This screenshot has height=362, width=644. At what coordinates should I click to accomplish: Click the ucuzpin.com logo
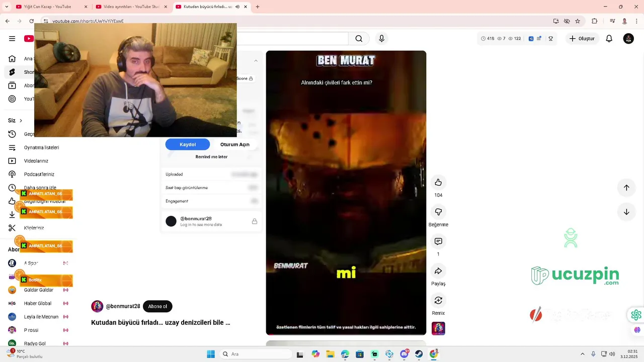point(575,276)
